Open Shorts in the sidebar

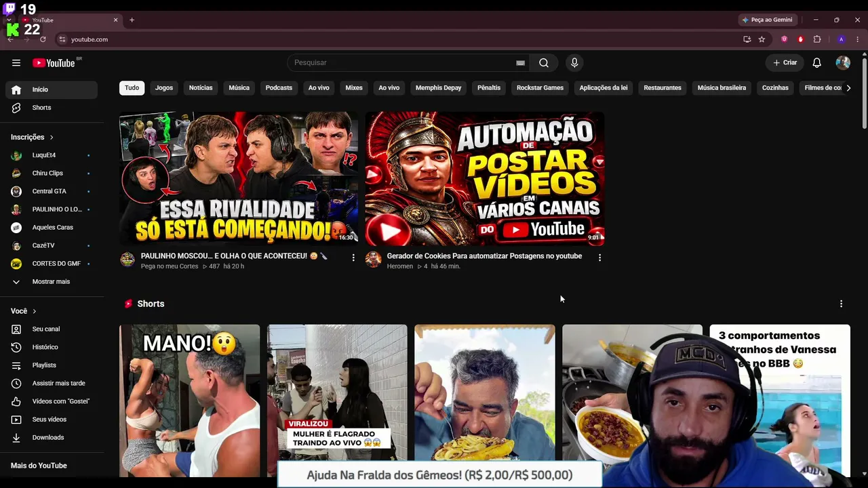click(x=52, y=108)
